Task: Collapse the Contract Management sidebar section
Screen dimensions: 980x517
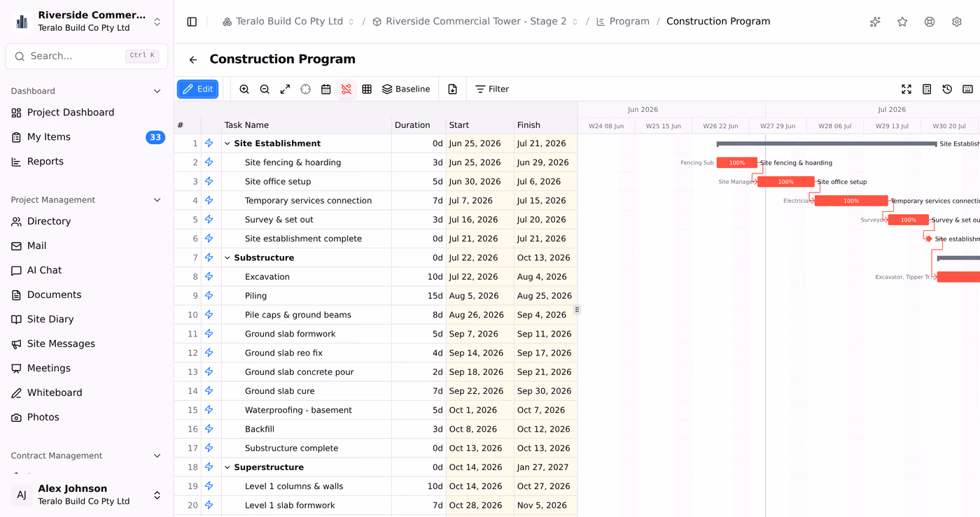Action: click(x=157, y=455)
